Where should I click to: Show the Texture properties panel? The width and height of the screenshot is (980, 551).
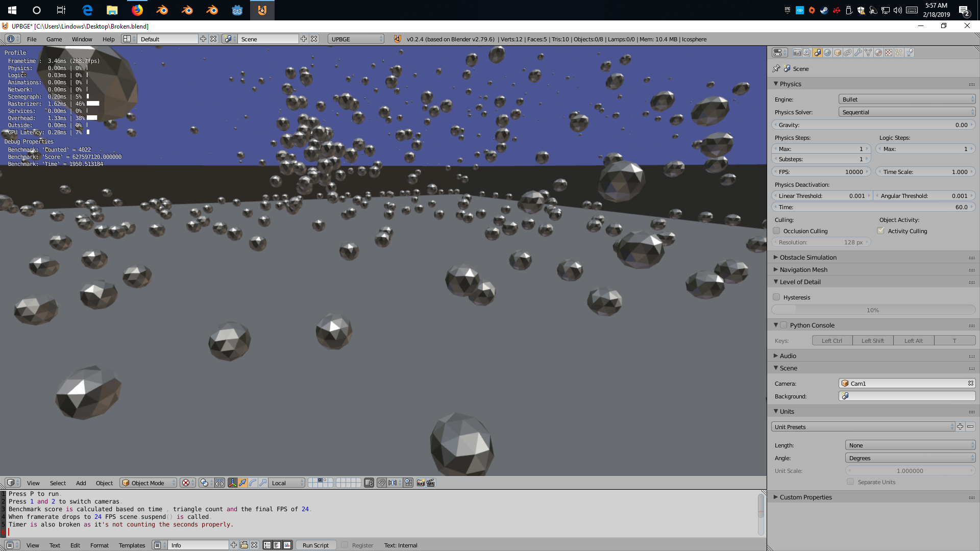(888, 53)
